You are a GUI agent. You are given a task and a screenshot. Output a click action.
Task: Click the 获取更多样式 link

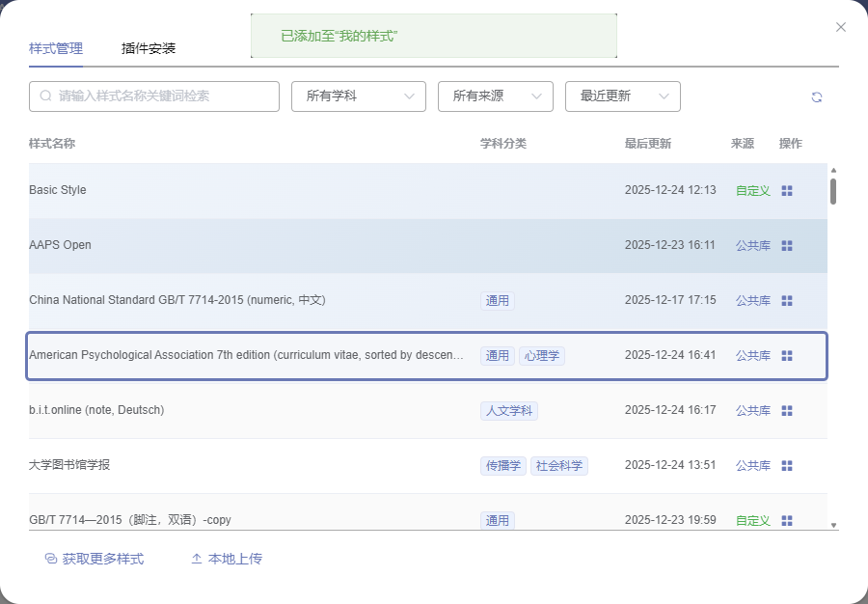point(95,559)
